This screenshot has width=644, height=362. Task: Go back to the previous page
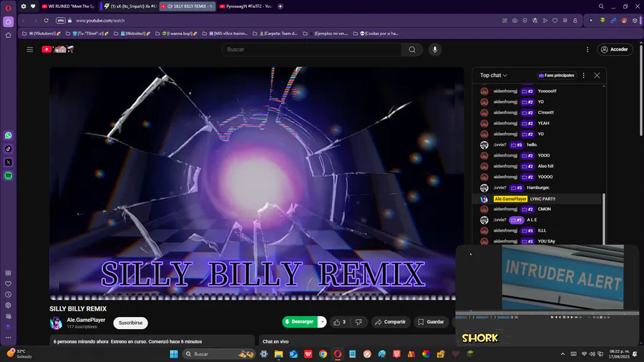(x=24, y=21)
